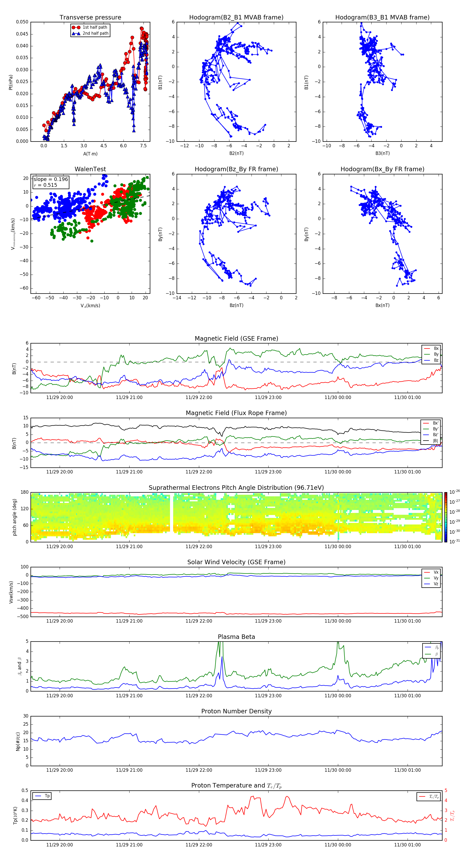Select the "1st half path" legend entry
473x868 pixels.
[x=90, y=27]
